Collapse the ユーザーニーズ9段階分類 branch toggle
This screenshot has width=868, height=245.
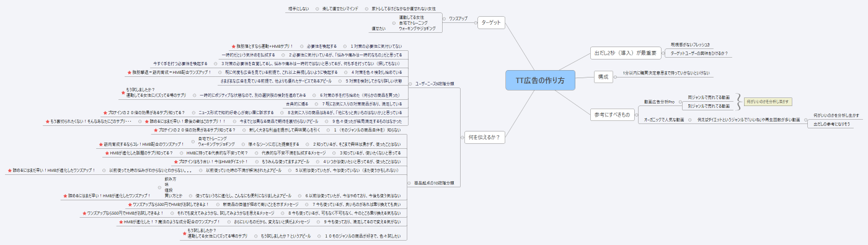(x=411, y=83)
